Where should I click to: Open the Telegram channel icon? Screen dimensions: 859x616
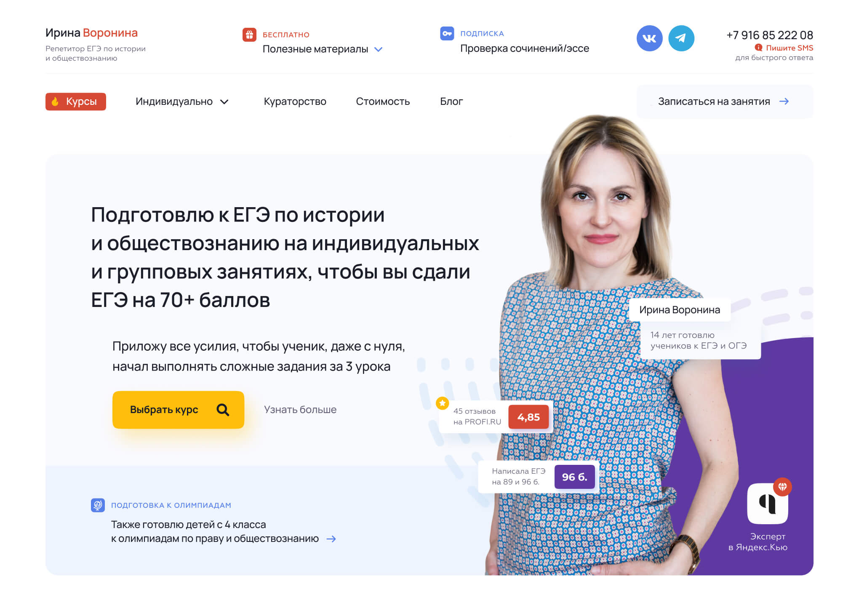click(x=681, y=38)
